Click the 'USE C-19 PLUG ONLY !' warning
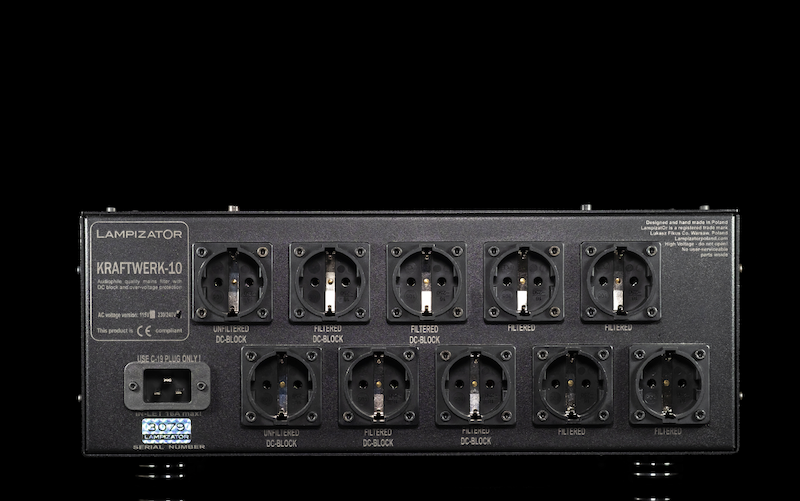The width and height of the screenshot is (800, 501). click(169, 359)
